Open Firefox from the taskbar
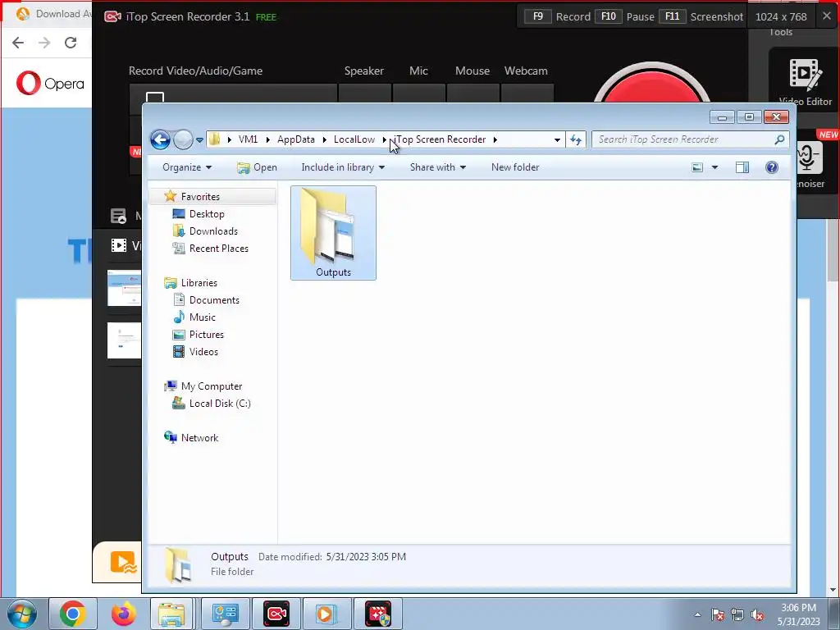 tap(123, 614)
